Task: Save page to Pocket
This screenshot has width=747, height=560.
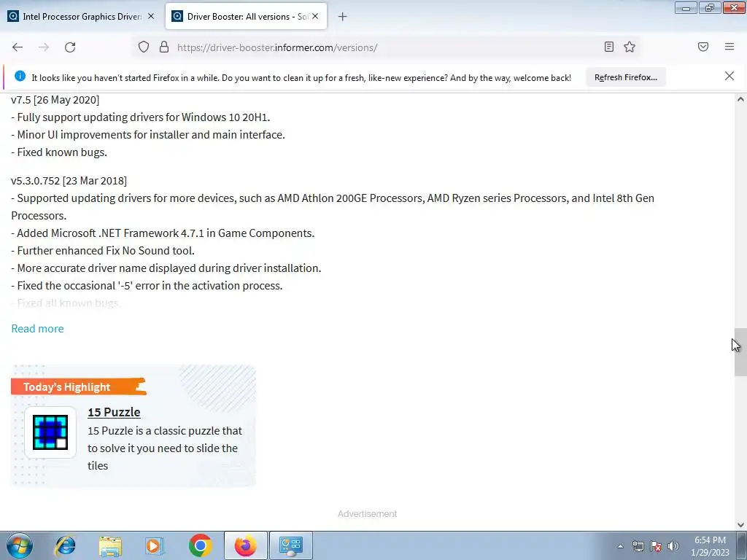Action: coord(703,47)
